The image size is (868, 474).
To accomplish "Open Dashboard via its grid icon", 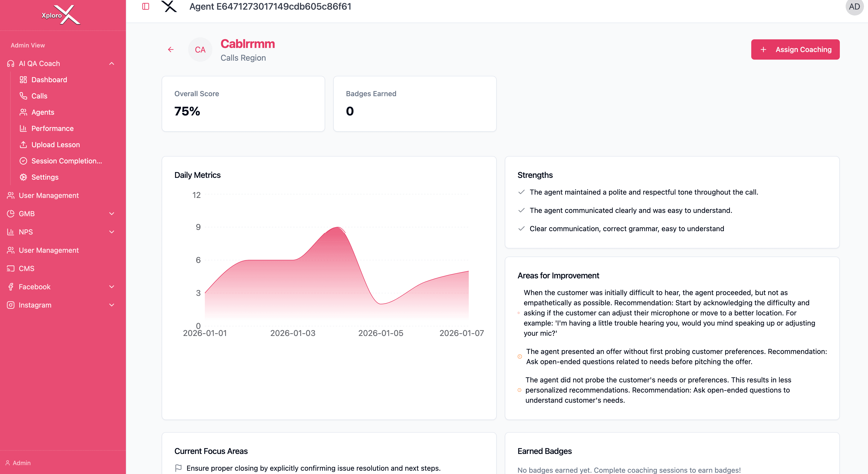I will click(23, 79).
